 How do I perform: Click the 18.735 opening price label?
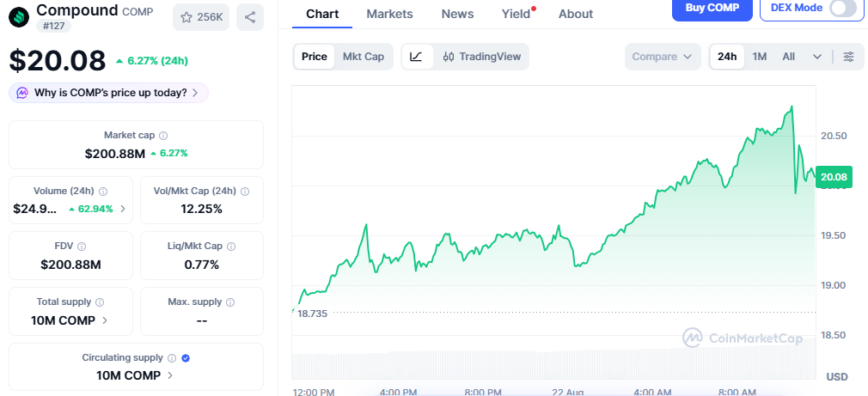click(312, 314)
